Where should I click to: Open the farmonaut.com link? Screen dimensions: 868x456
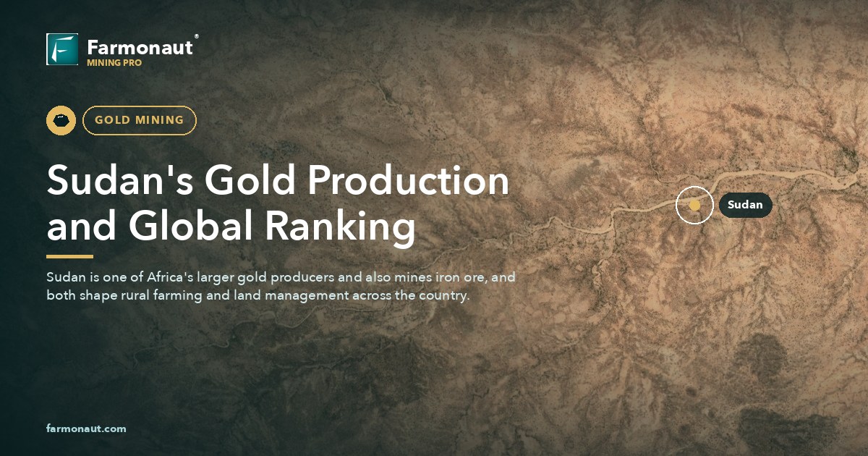click(x=86, y=428)
